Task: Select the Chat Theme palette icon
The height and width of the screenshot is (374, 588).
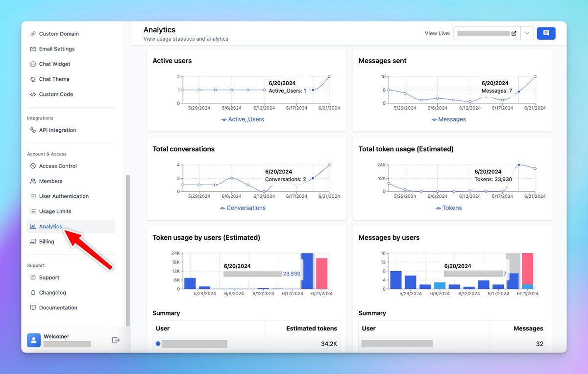Action: click(x=33, y=79)
